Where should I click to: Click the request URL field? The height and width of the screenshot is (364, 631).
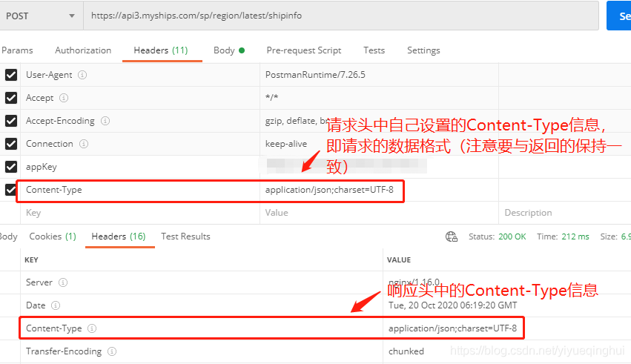[x=341, y=16]
